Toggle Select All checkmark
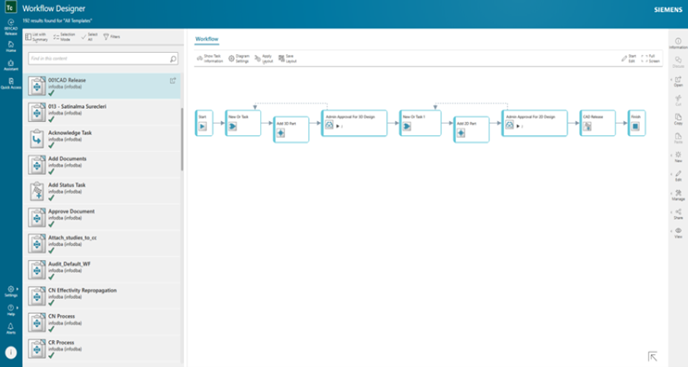The image size is (688, 367). [89, 37]
